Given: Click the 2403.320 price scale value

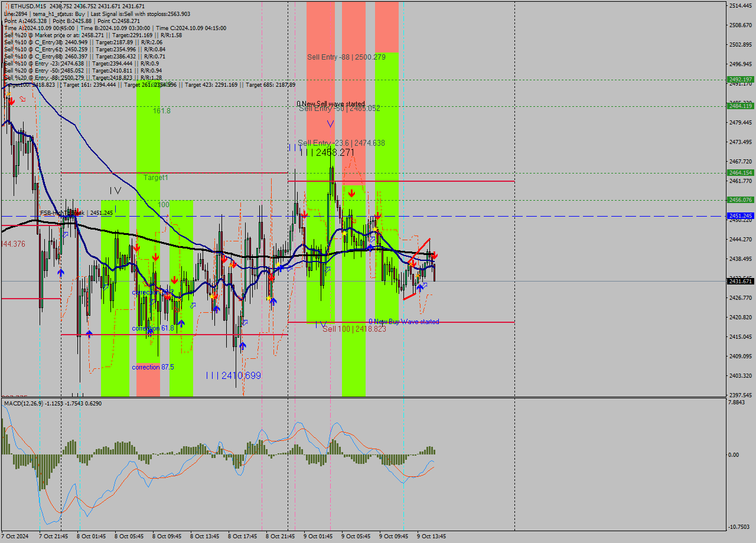Looking at the screenshot, I should click(x=741, y=376).
